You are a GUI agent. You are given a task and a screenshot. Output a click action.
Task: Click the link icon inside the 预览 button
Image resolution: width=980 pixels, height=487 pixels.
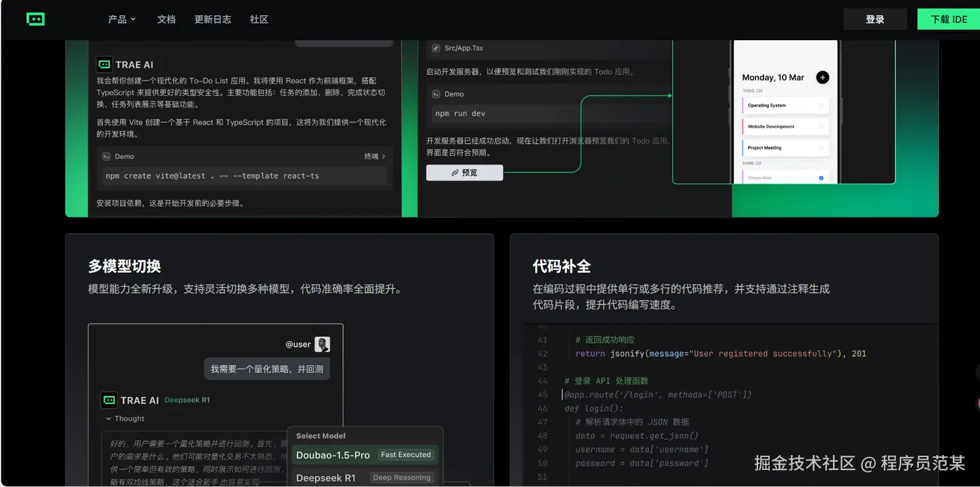coord(455,173)
